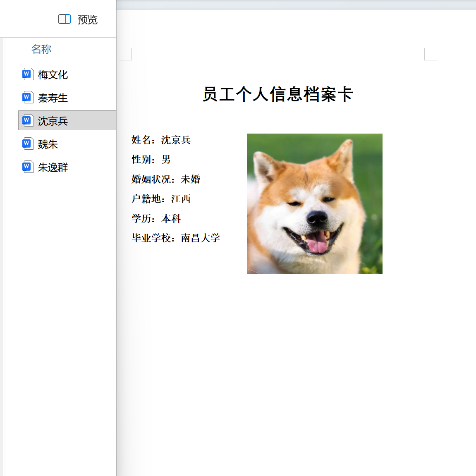The height and width of the screenshot is (476, 476).
Task: Toggle the preview pane icon
Action: coord(65,19)
